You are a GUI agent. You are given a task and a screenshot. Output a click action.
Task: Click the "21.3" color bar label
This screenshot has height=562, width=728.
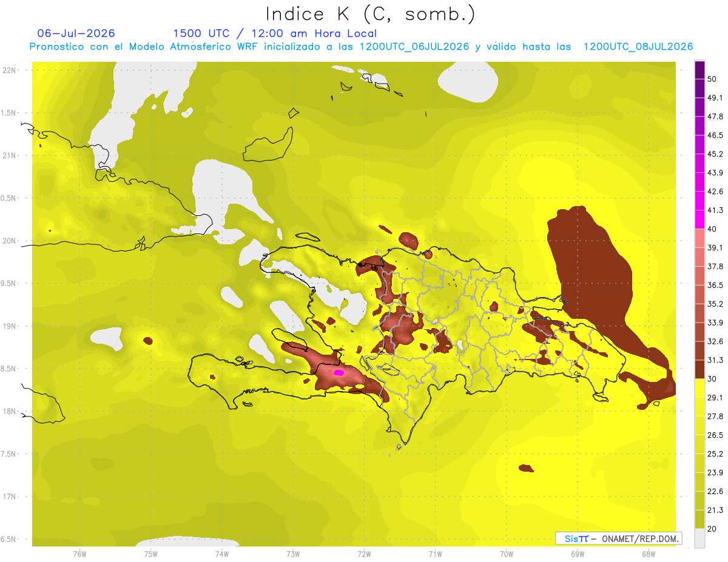coord(715,510)
